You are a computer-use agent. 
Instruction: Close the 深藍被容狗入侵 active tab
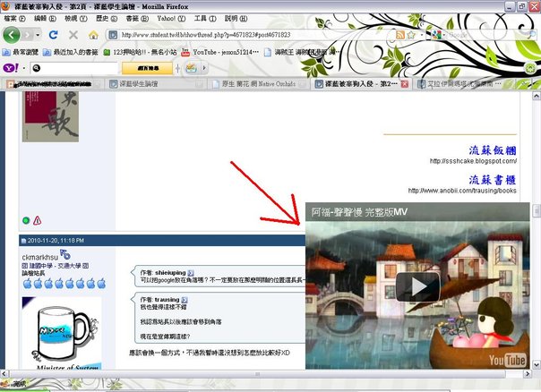[404, 84]
